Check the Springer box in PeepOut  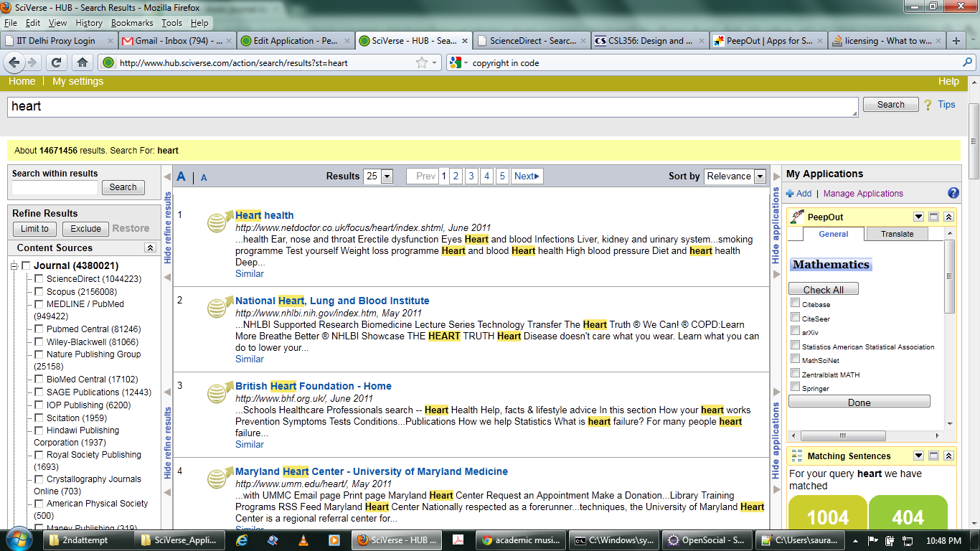(x=795, y=387)
